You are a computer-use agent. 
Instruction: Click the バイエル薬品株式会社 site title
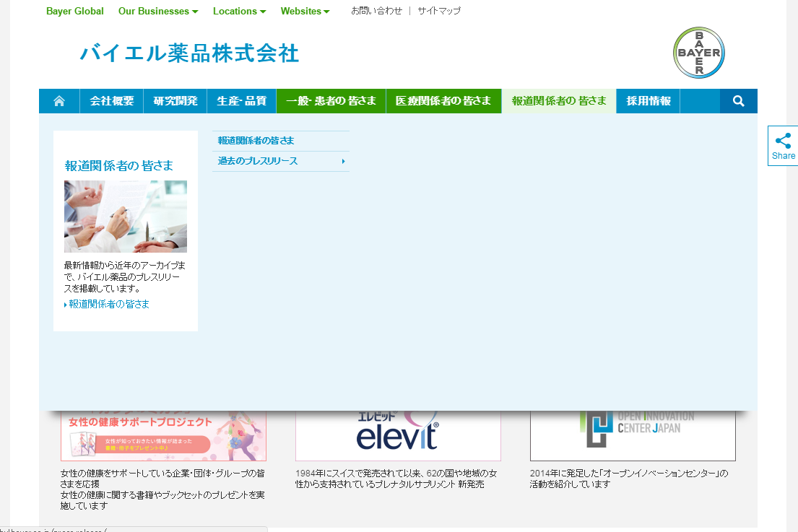click(189, 53)
